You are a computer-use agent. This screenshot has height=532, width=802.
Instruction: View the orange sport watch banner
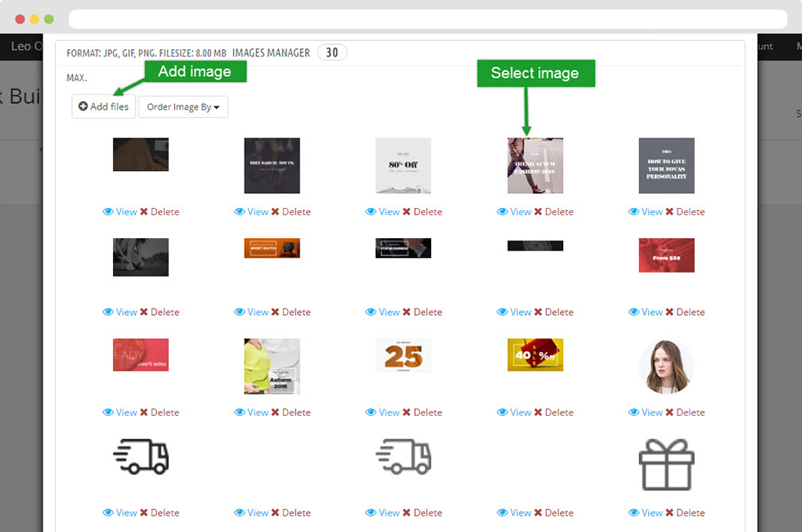coord(251,312)
